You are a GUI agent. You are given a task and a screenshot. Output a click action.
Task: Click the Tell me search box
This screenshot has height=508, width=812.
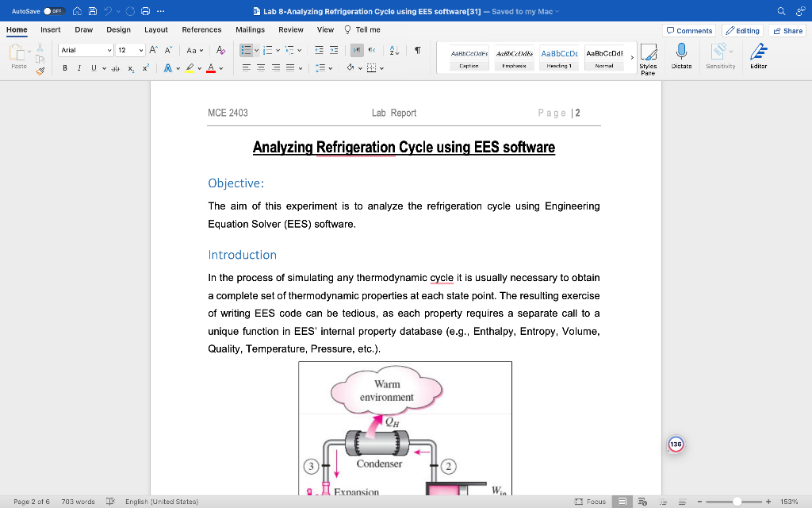click(362, 29)
